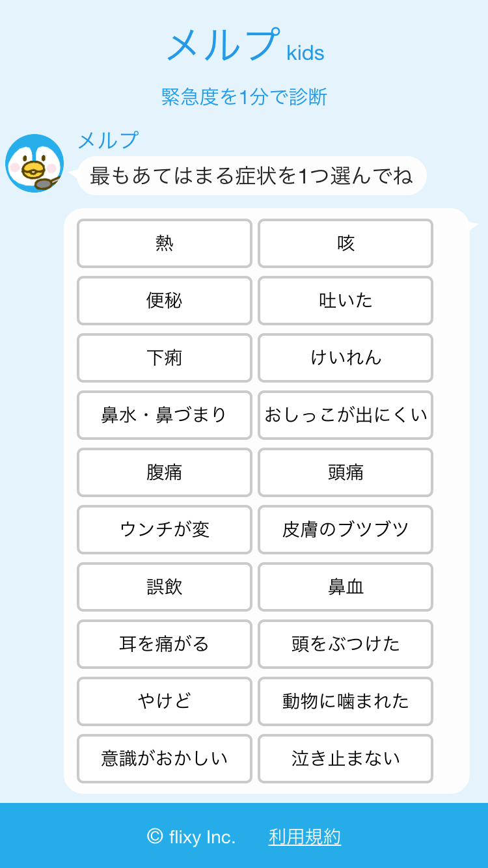Choose the 咳 symptom option
The image size is (488, 868).
coord(346,243)
